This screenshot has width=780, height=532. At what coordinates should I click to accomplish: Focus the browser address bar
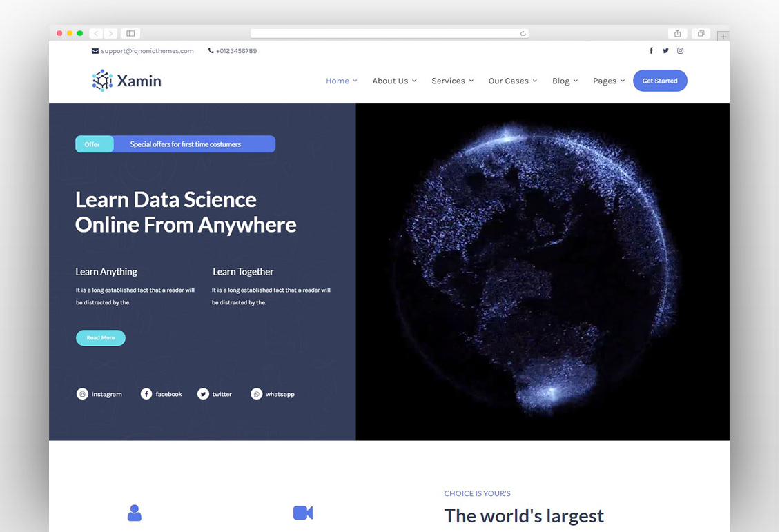click(x=389, y=33)
